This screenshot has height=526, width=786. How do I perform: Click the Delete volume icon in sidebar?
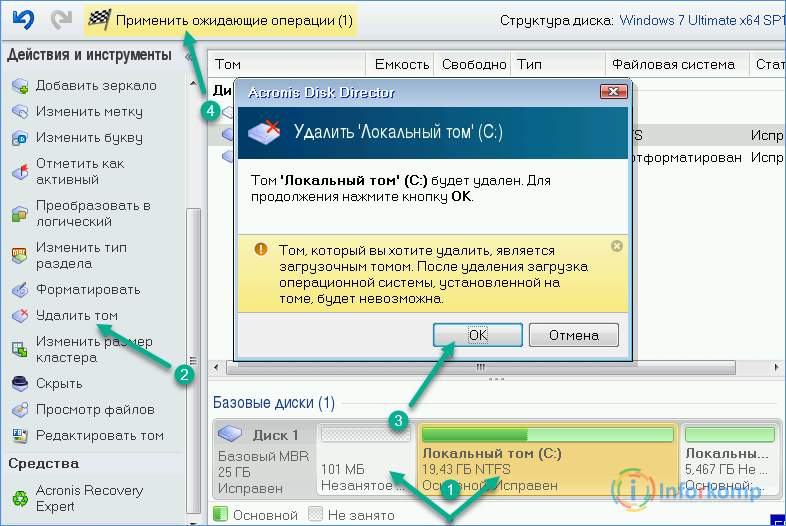coord(20,316)
